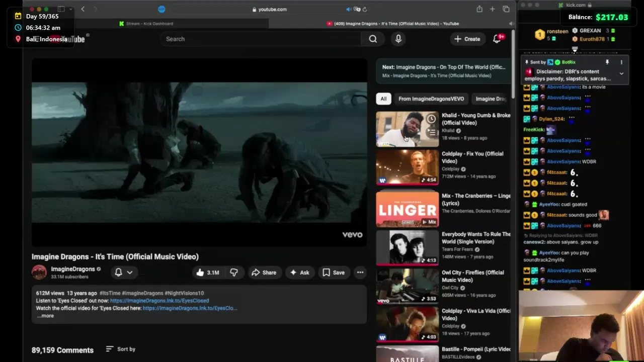Open Khalid Young Dumb & Broke thumbnail

[408, 129]
